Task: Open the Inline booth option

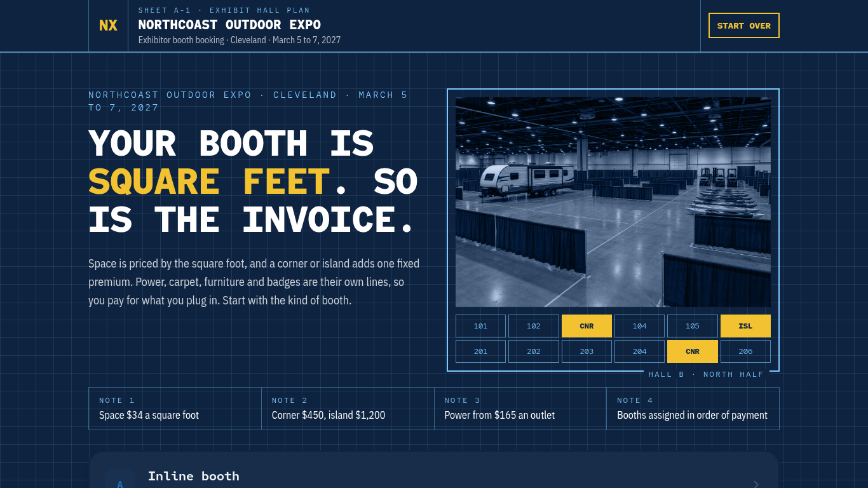Action: (x=434, y=470)
